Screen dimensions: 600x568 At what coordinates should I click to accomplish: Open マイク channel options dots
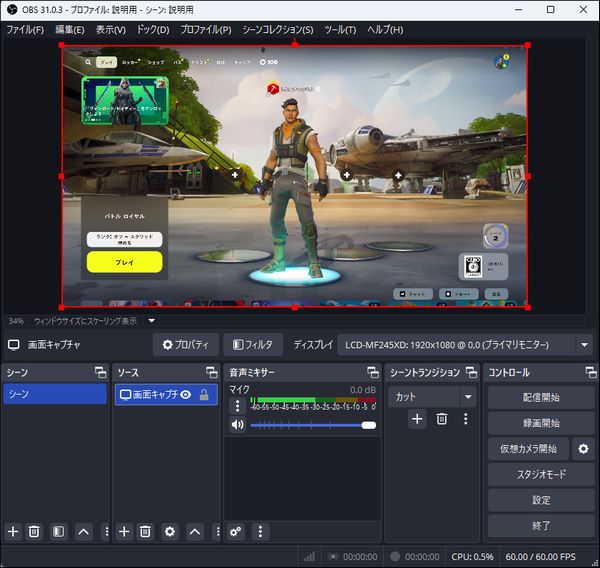click(237, 406)
